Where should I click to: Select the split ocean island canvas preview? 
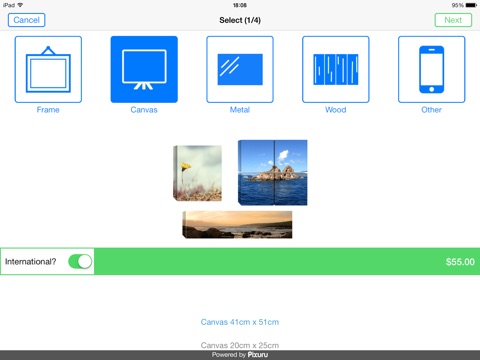tap(273, 173)
